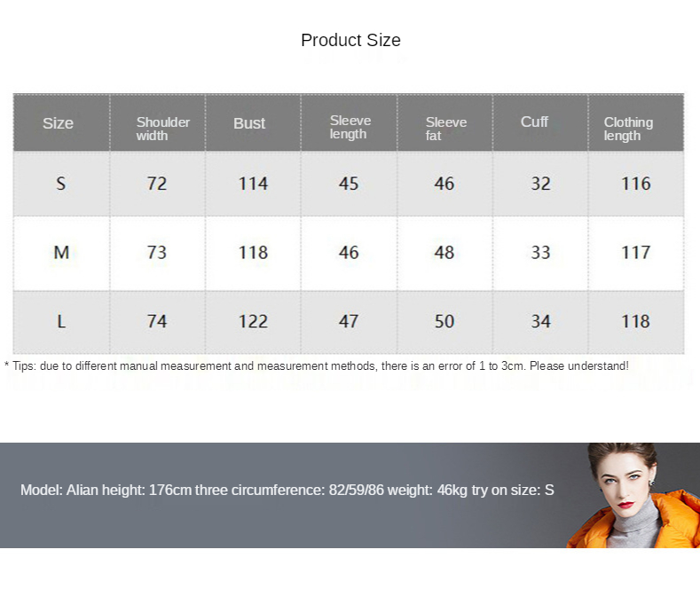This screenshot has width=700, height=589.
Task: Select the Sleeve length header cell
Action: [350, 127]
